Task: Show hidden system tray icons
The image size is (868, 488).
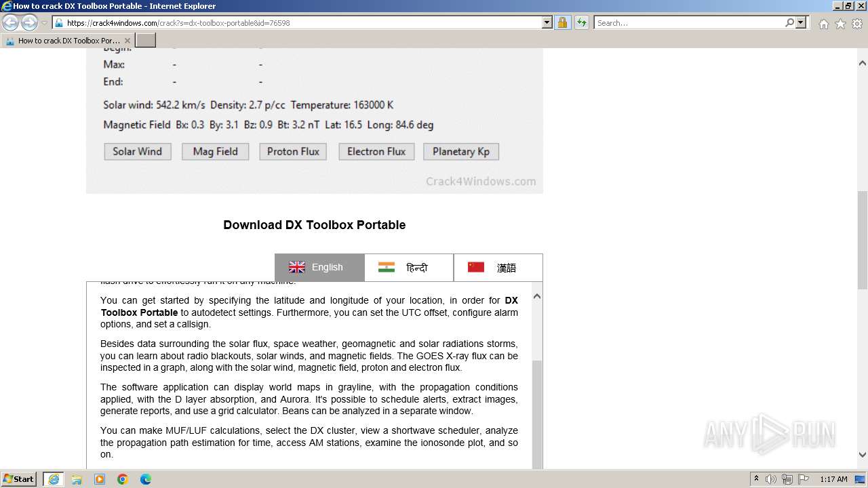Action: [756, 479]
